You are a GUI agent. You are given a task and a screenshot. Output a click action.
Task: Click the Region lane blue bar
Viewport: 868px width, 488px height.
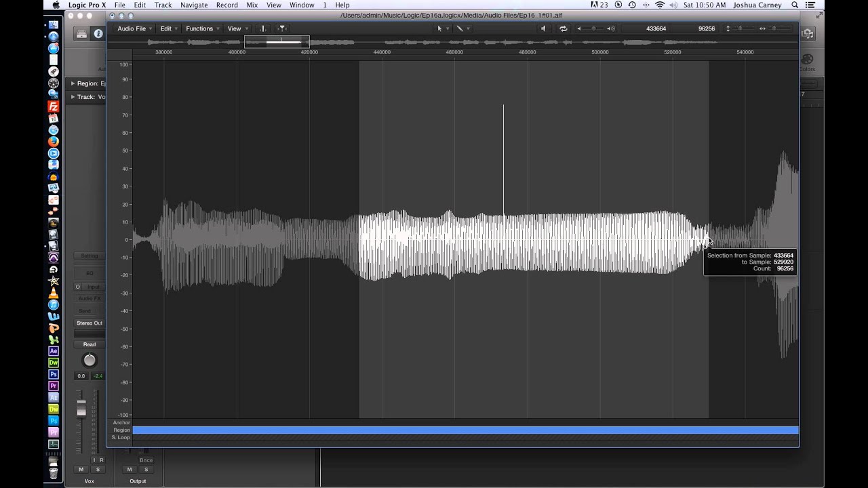coord(465,430)
